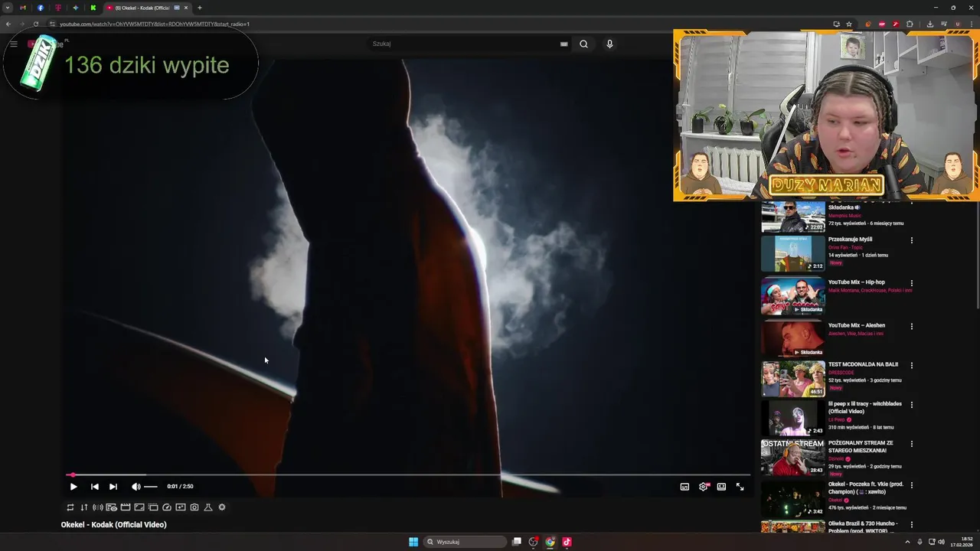Toggle subtitles in the video player
Image resolution: width=980 pixels, height=551 pixels.
point(684,487)
